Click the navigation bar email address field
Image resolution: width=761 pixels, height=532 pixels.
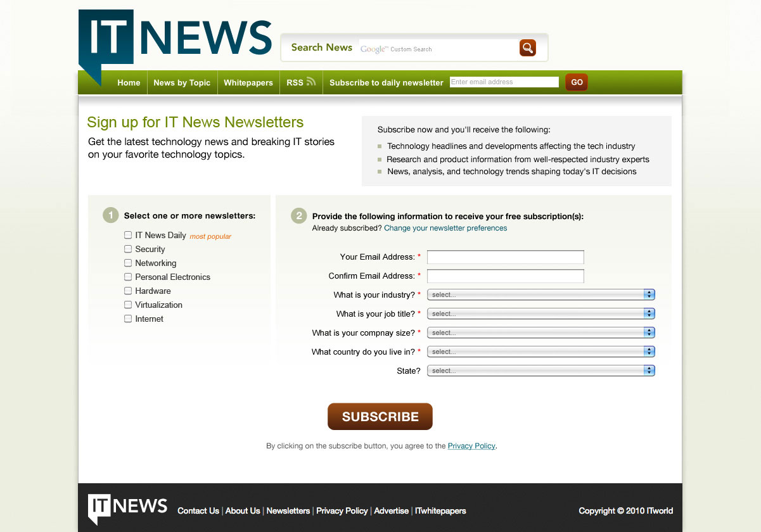504,82
